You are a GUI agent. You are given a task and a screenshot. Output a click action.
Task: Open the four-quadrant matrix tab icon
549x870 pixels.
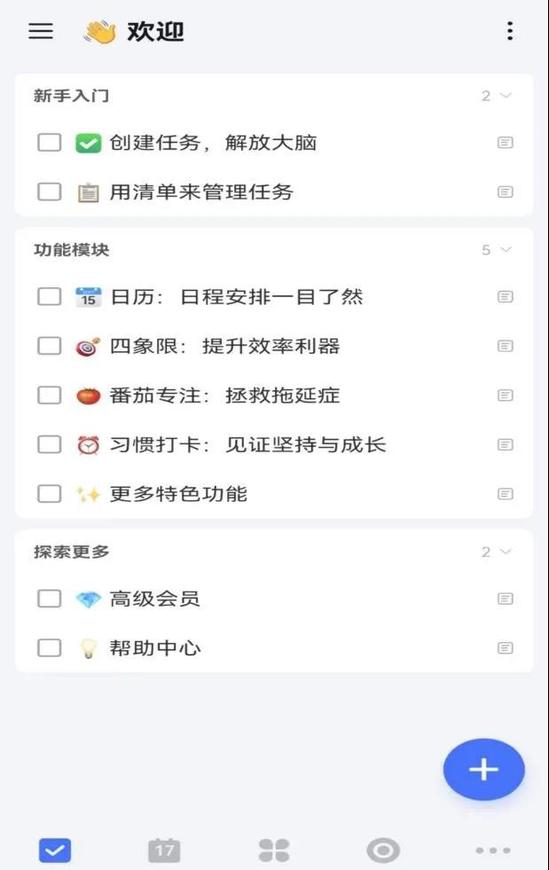[x=274, y=850]
